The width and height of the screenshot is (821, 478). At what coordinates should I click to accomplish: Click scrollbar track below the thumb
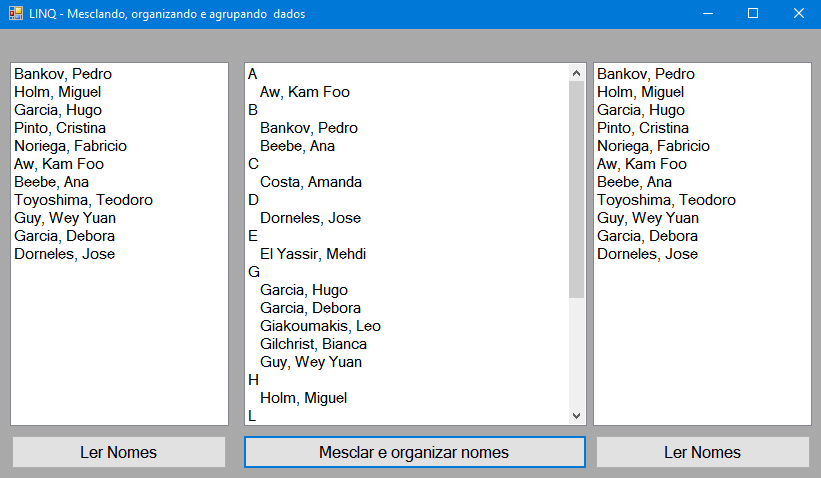(576, 352)
